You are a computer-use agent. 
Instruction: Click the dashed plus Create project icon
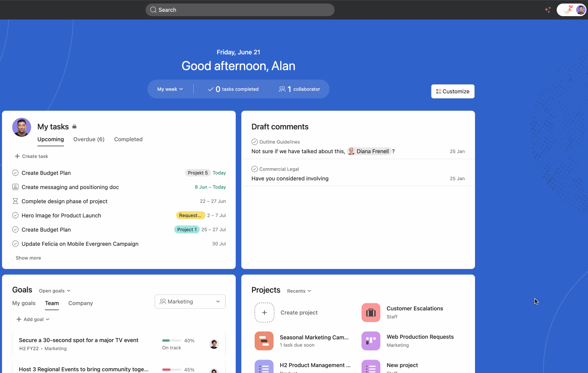pyautogui.click(x=264, y=313)
